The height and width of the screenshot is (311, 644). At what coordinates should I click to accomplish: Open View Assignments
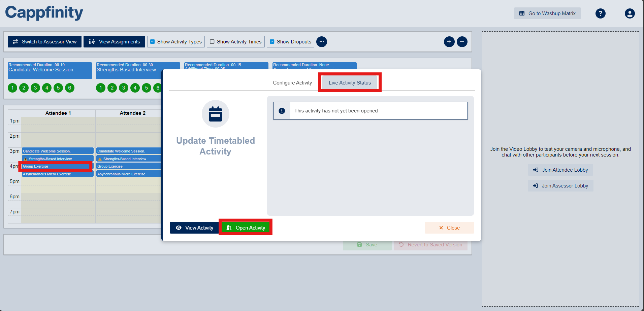pos(114,42)
